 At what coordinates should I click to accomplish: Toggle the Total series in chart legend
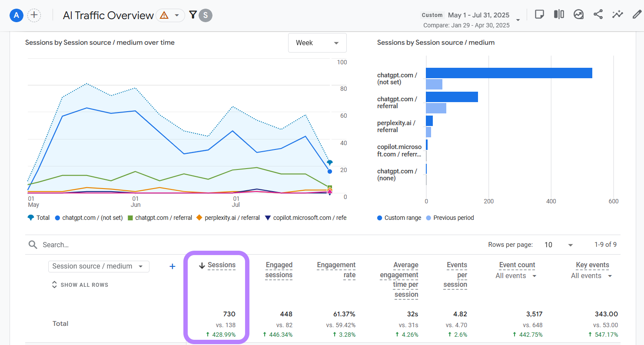(39, 218)
